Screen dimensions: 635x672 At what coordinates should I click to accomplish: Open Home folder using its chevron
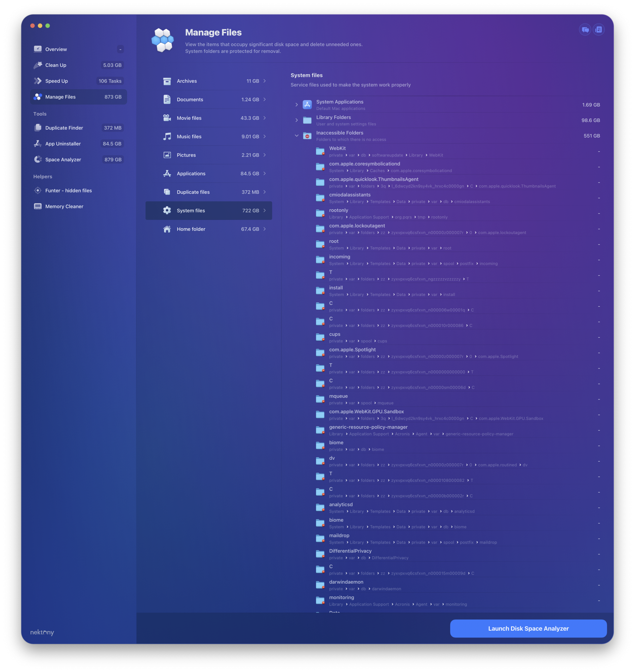265,229
